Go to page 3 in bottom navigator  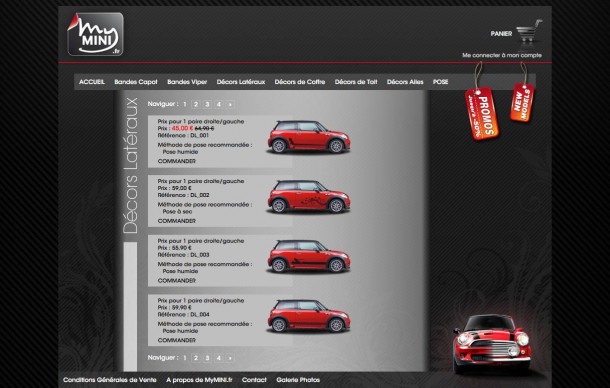(x=207, y=358)
